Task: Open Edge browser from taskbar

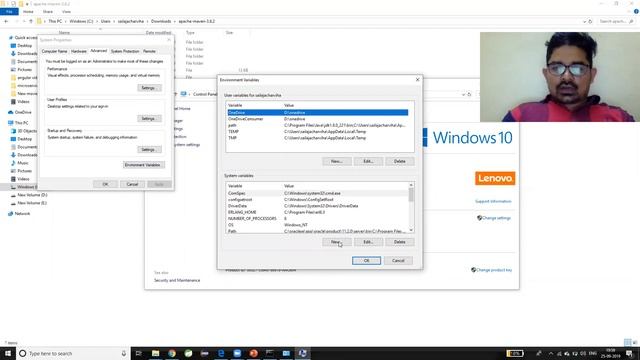Action: coord(221,353)
